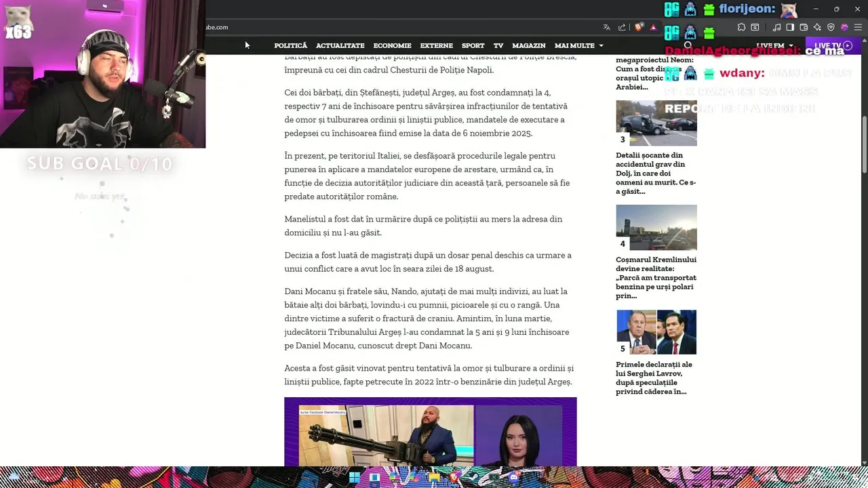Open article about Coșmarul Kremlinului
868x488 pixels.
pos(656,277)
